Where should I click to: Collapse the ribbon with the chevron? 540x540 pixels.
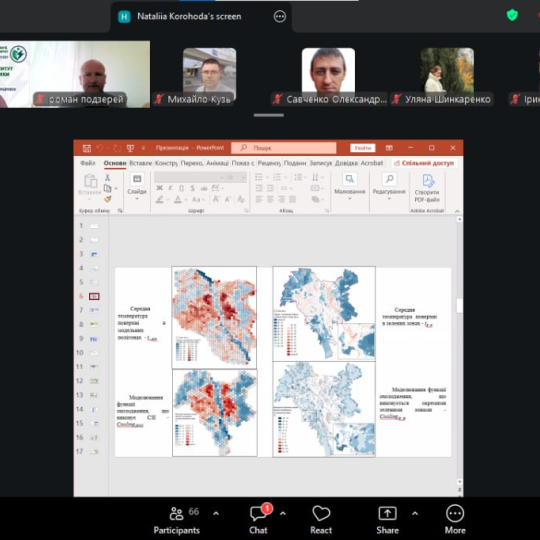tap(457, 211)
